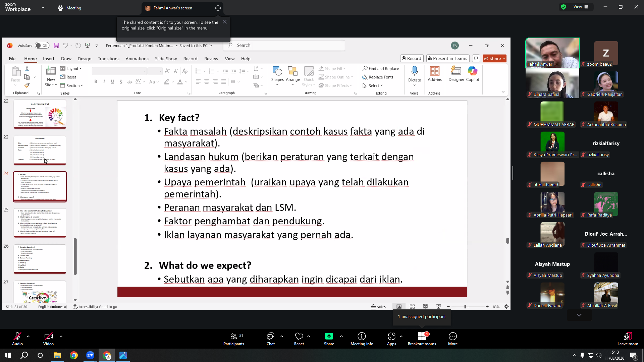Click the More ellipsis icon
The image size is (644, 362).
point(453,336)
